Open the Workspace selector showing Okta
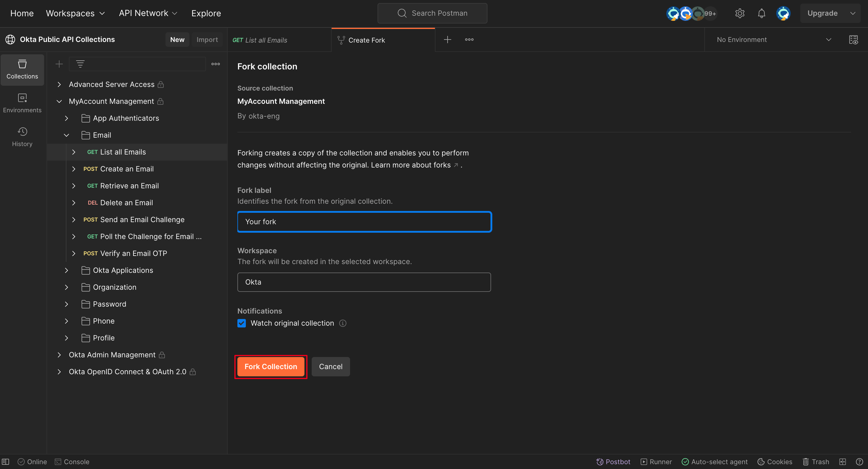Viewport: 868px width, 469px height. (364, 282)
